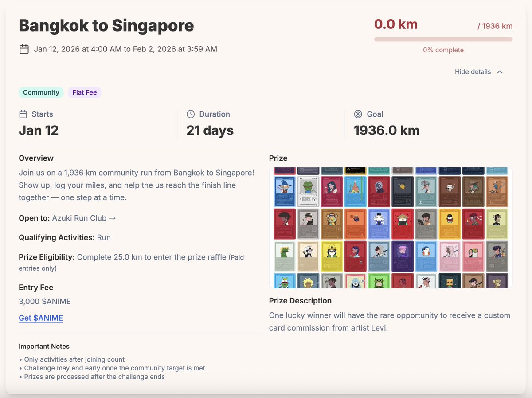The image size is (532, 398).
Task: Click the Qualifying Activities: Run line
Action: click(x=65, y=238)
